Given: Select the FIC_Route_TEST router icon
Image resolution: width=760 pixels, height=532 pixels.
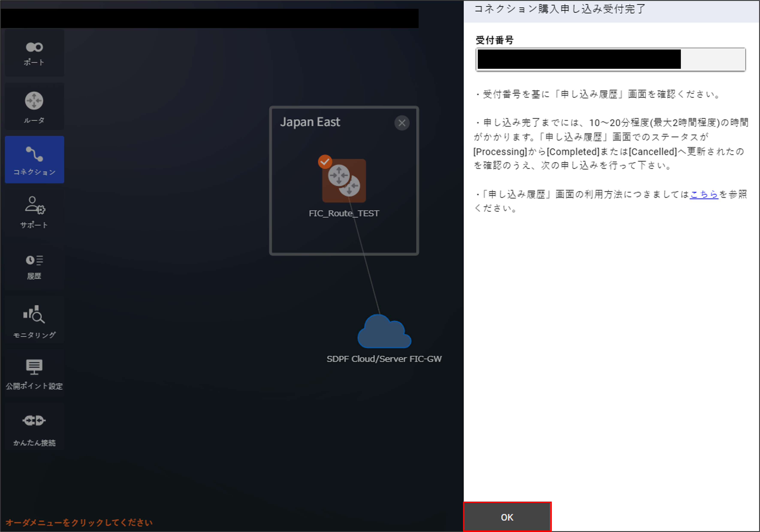Looking at the screenshot, I should click(x=344, y=181).
